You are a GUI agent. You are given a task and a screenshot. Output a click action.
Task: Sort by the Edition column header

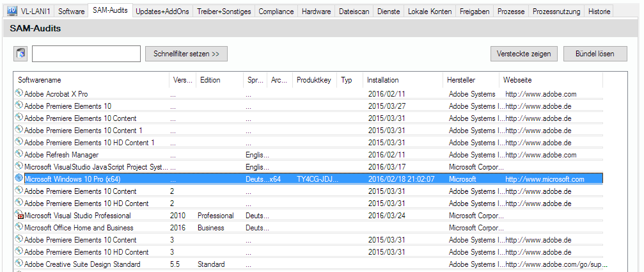coord(219,80)
